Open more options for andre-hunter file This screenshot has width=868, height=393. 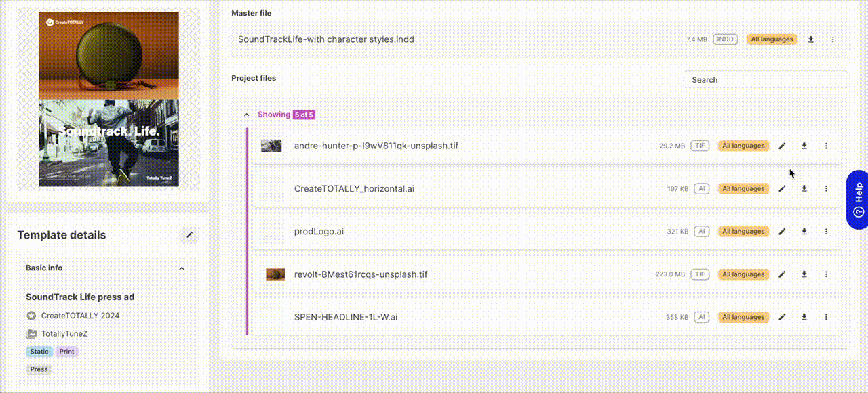(x=826, y=146)
